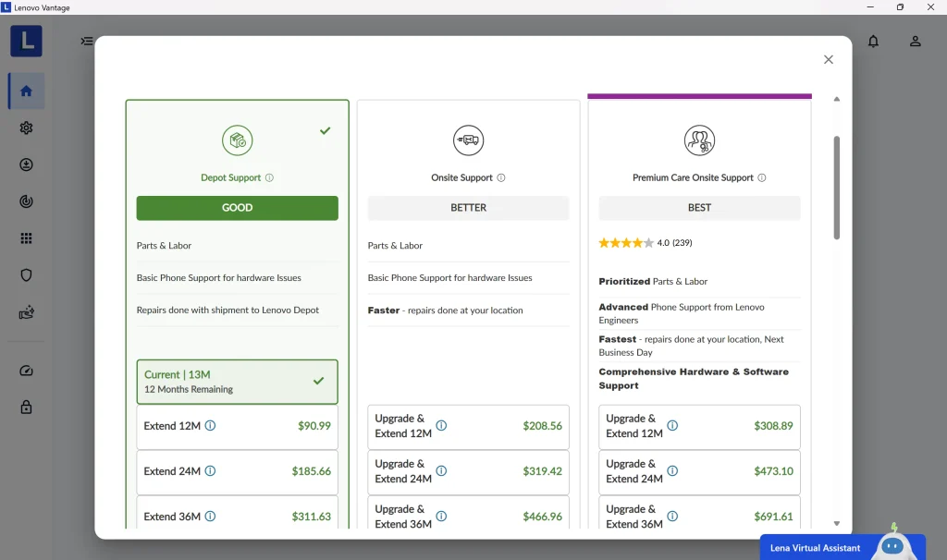Open the Smart Performance radar icon in sidebar
947x560 pixels.
[x=26, y=201]
